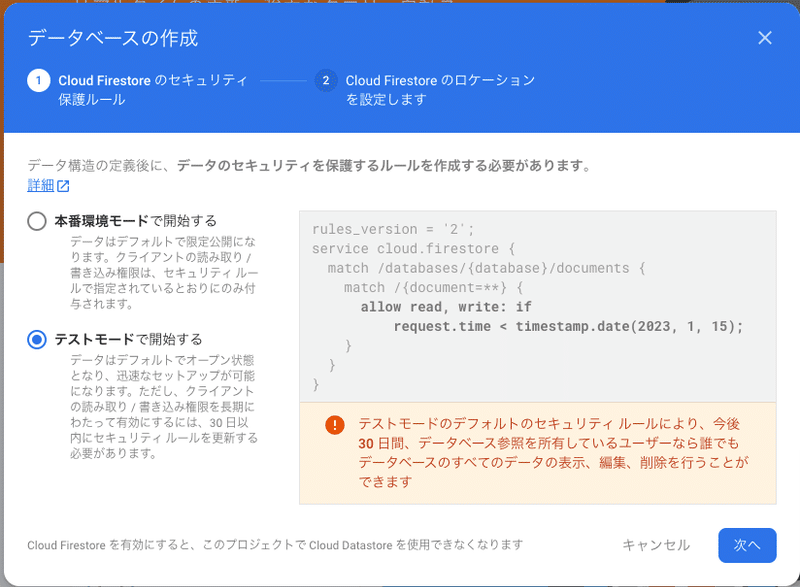Click the allow read, write: if line

click(446, 307)
